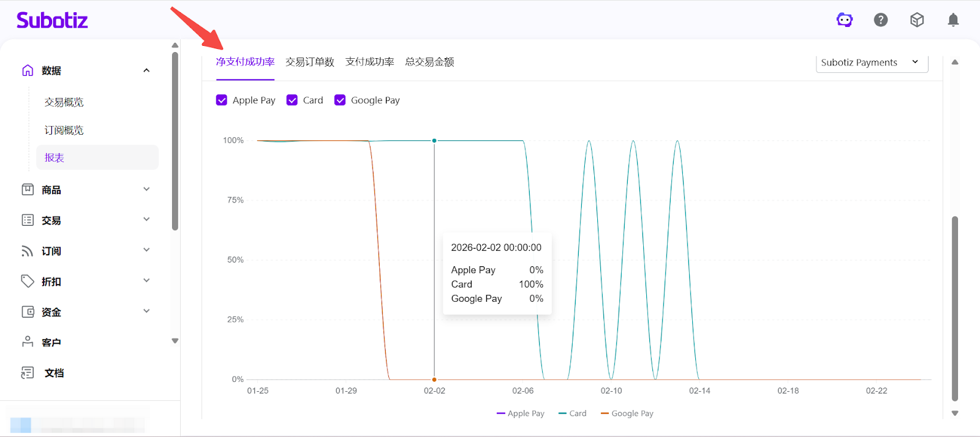This screenshot has width=980, height=437.
Task: Open the chatbot assistant icon
Action: (x=845, y=20)
